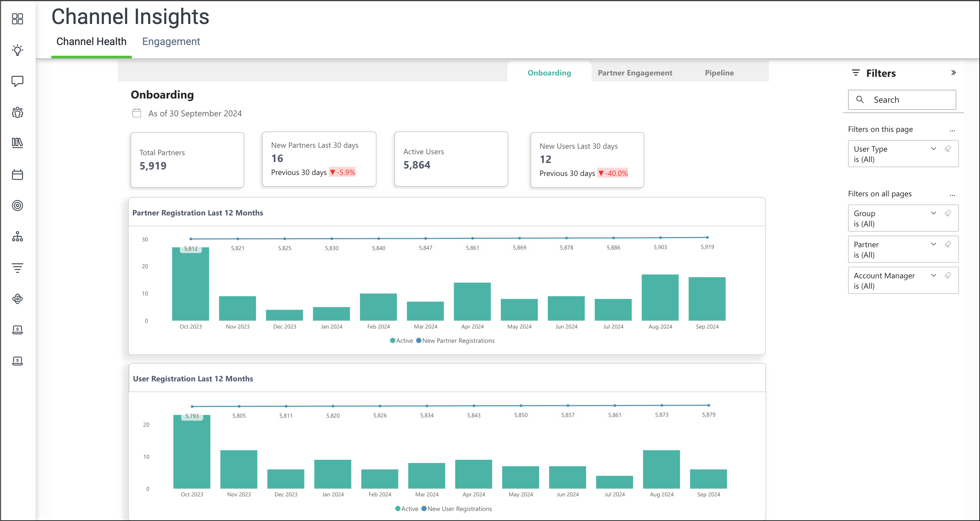Click Active legend swatch in User Registration chart
The height and width of the screenshot is (521, 980).
[397, 508]
